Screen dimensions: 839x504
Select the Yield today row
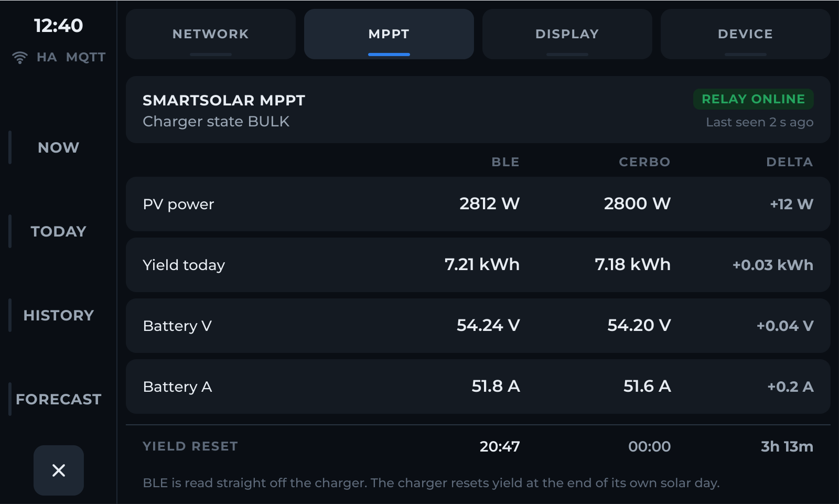pos(478,265)
